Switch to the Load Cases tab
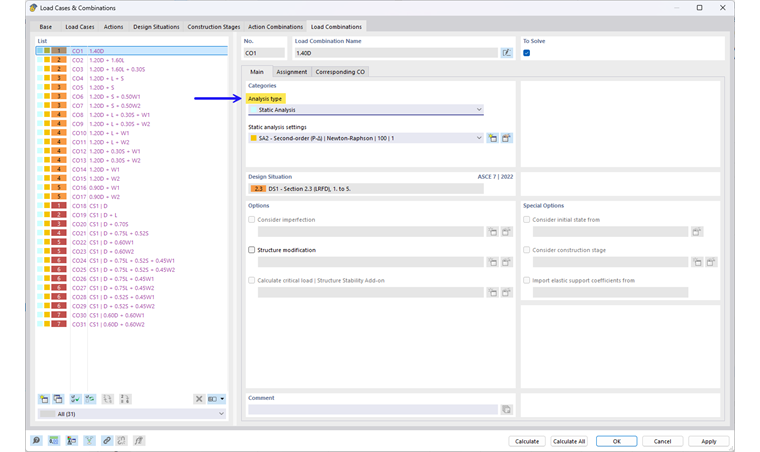760x452 pixels. click(x=80, y=27)
